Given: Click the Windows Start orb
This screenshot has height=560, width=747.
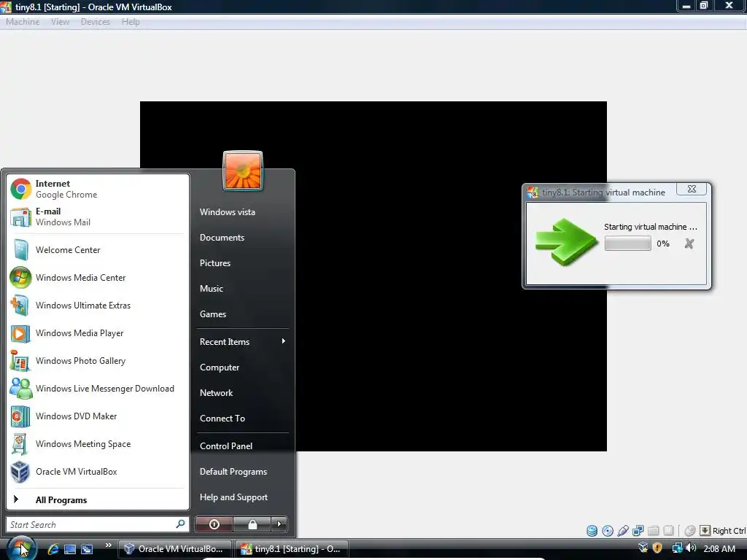Looking at the screenshot, I should click(x=21, y=548).
